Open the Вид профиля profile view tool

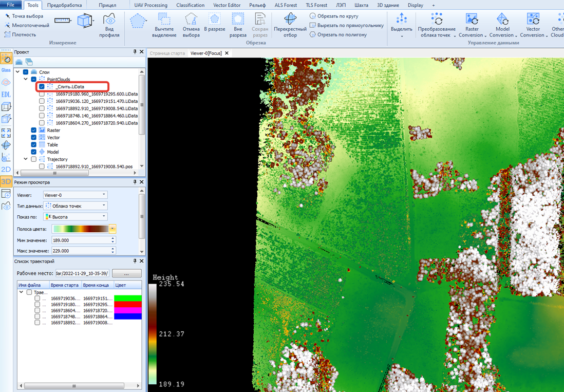click(109, 25)
